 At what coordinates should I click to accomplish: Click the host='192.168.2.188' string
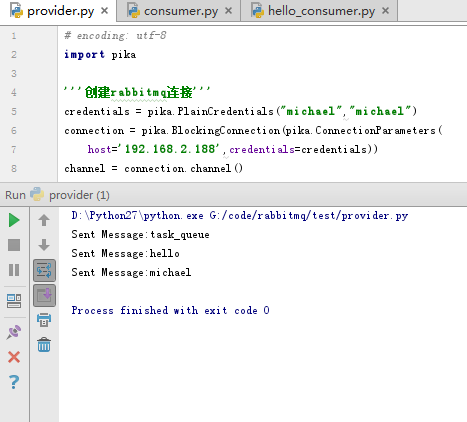[153, 149]
